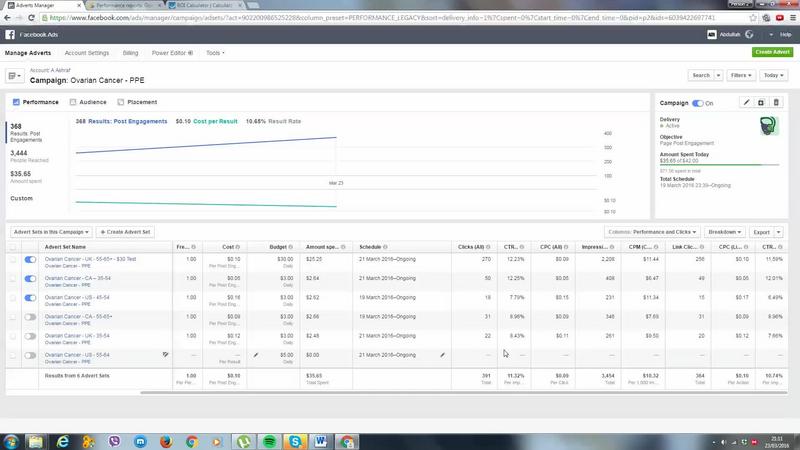Turn off the US - 45-54 advert set
This screenshot has width=800, height=450.
30,298
